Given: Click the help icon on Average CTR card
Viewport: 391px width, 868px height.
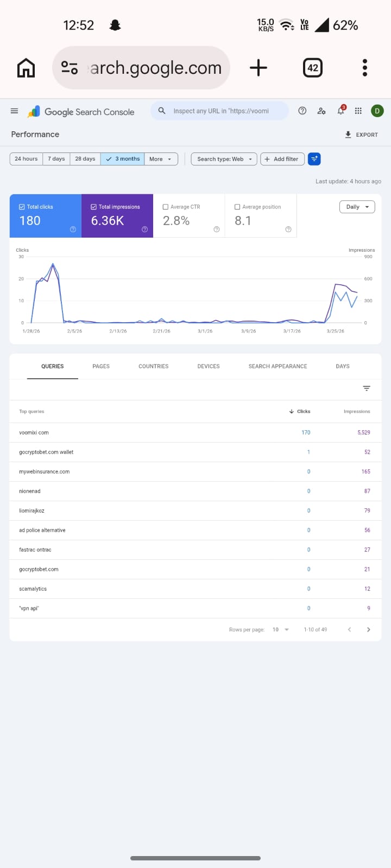Looking at the screenshot, I should pos(216,229).
